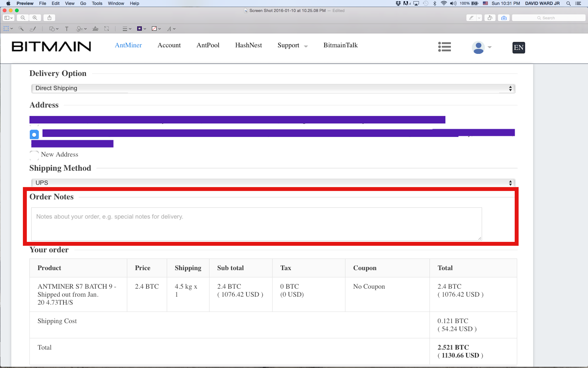588x368 pixels.
Task: Open the Window menu
Action: (116, 3)
